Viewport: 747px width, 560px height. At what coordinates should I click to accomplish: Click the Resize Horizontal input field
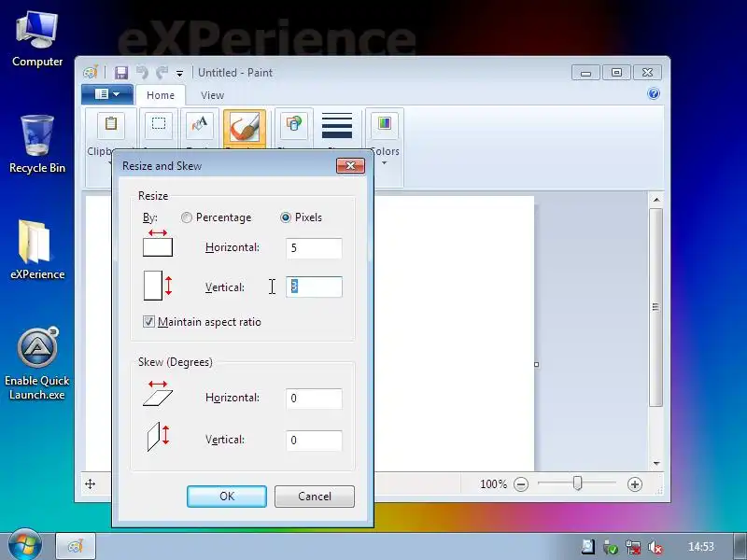click(x=314, y=248)
